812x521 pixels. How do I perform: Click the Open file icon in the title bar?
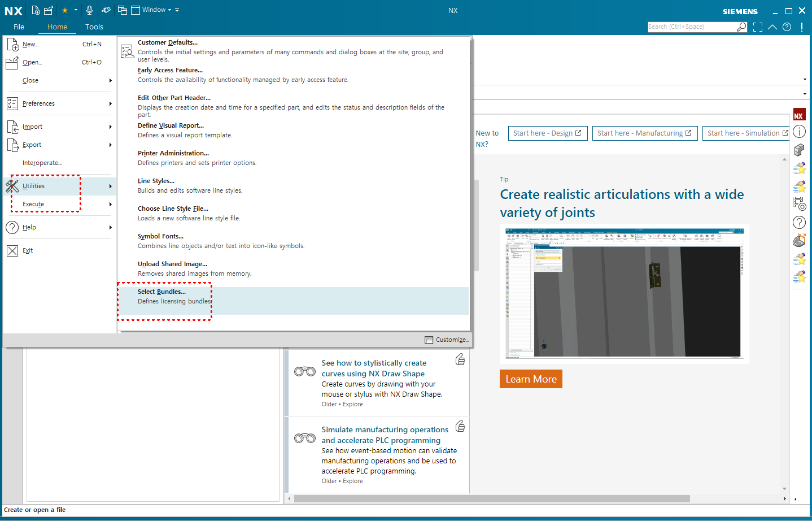[x=49, y=10]
